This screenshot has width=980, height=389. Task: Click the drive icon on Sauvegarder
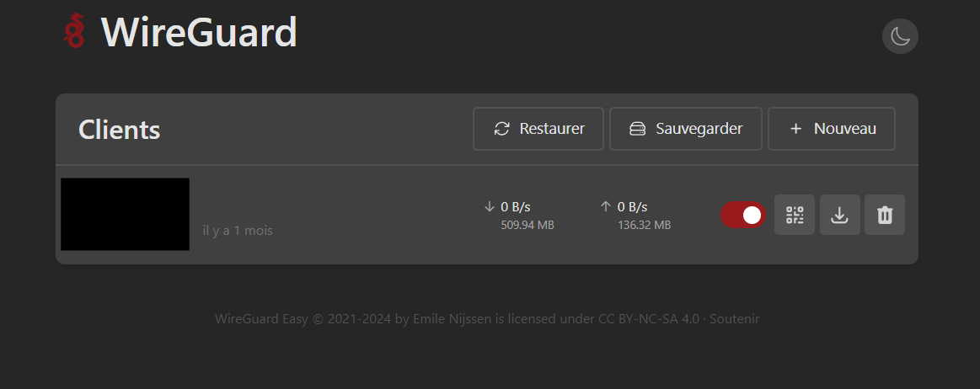[x=638, y=129]
